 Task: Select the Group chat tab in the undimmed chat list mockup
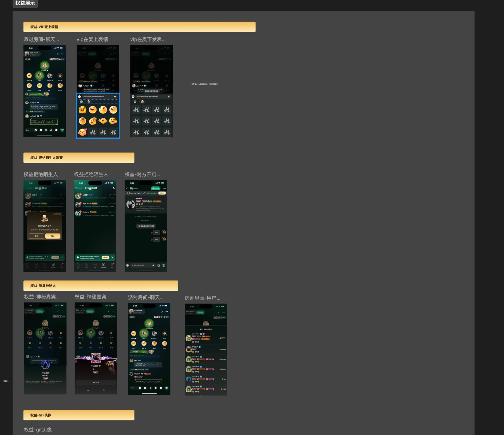pos(91,188)
